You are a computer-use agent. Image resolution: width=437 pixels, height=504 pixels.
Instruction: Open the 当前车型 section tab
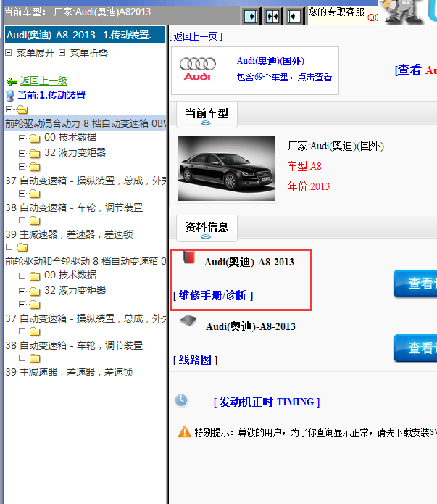point(207,115)
